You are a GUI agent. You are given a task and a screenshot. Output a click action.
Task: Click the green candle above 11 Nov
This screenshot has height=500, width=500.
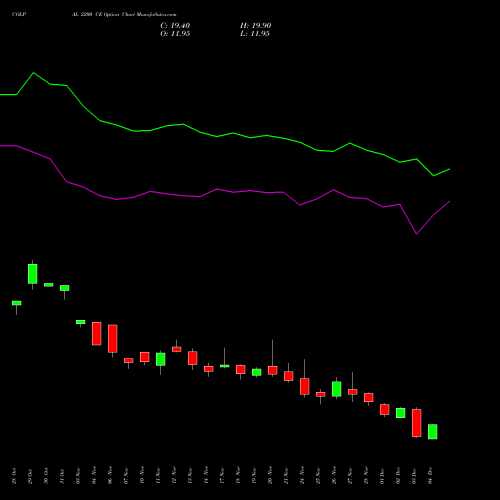pyautogui.click(x=161, y=359)
